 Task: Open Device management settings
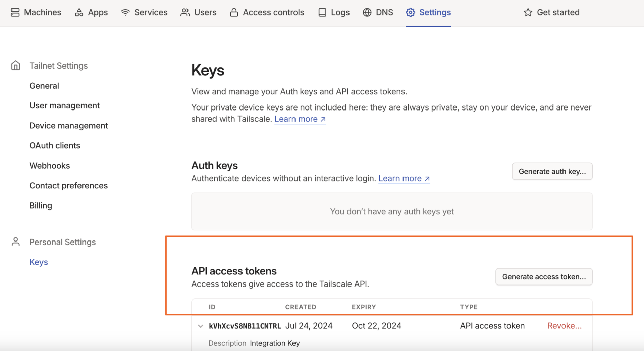click(69, 126)
